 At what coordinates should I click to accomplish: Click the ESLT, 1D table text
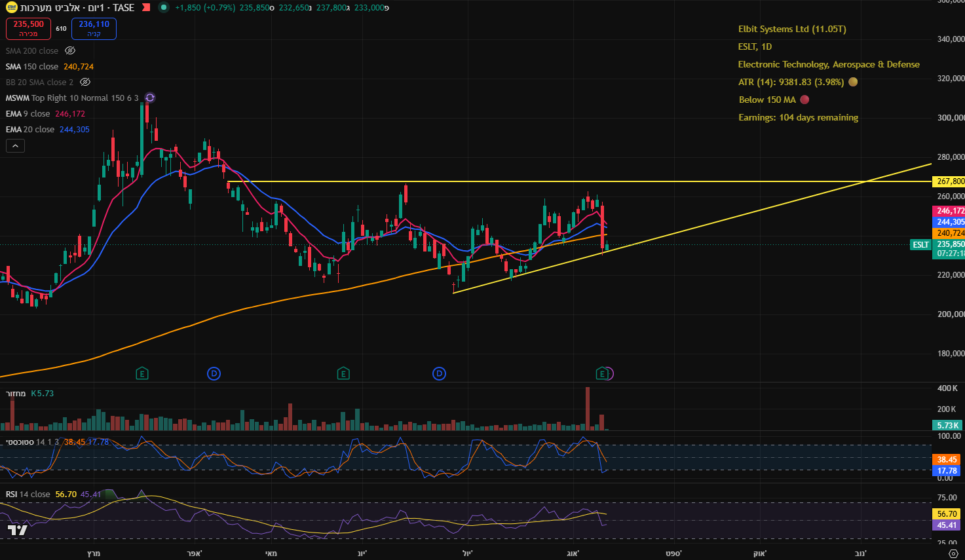point(755,47)
